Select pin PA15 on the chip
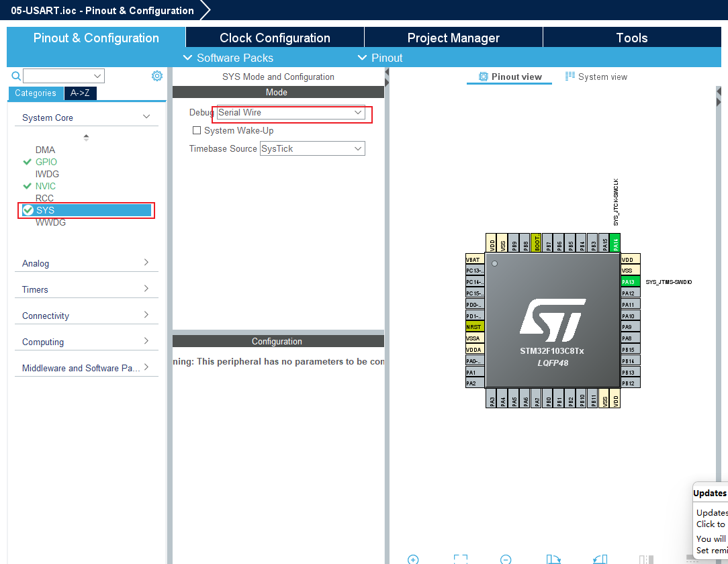The image size is (728, 564). click(604, 243)
